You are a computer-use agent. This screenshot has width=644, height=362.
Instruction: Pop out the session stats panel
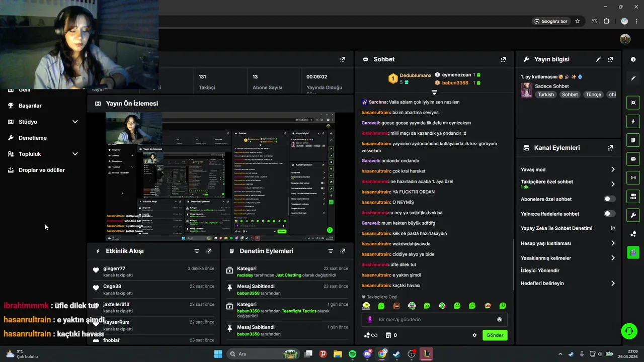[x=343, y=59]
